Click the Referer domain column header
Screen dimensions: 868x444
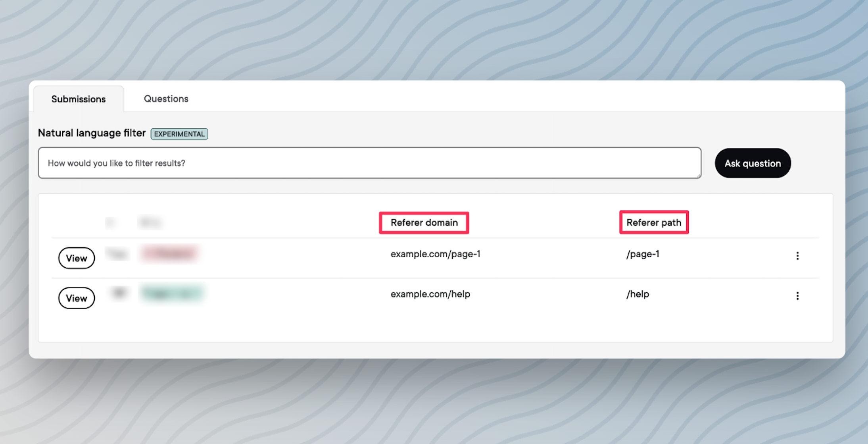(424, 222)
